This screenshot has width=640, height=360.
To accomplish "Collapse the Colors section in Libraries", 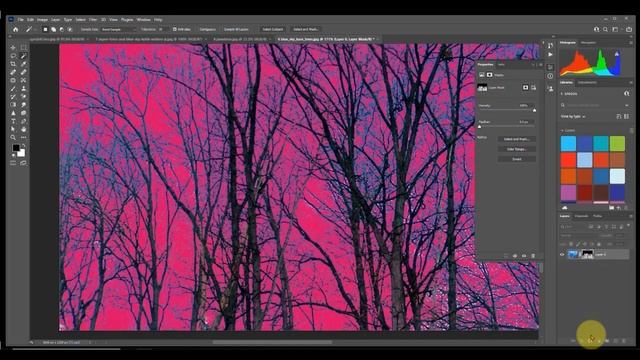I will pos(562,131).
